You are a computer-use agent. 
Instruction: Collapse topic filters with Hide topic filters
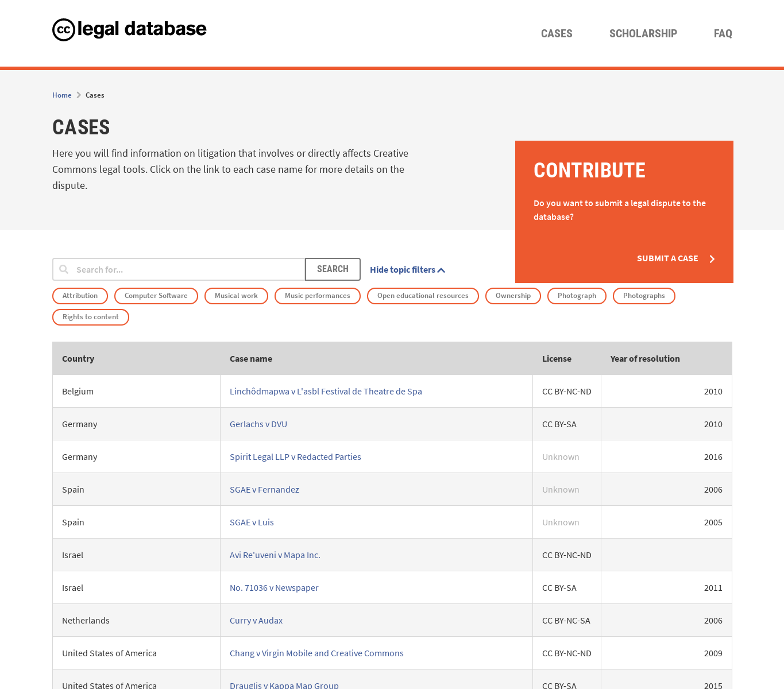point(407,270)
